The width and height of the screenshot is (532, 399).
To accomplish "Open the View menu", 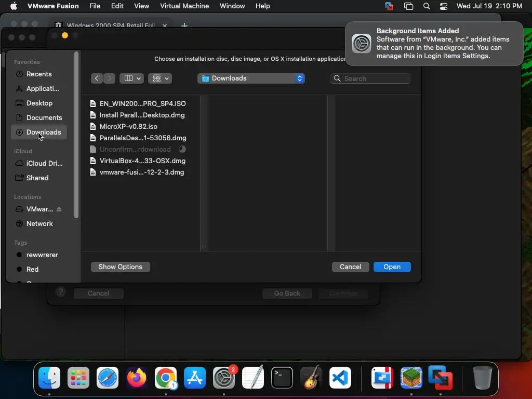I will coord(141,6).
